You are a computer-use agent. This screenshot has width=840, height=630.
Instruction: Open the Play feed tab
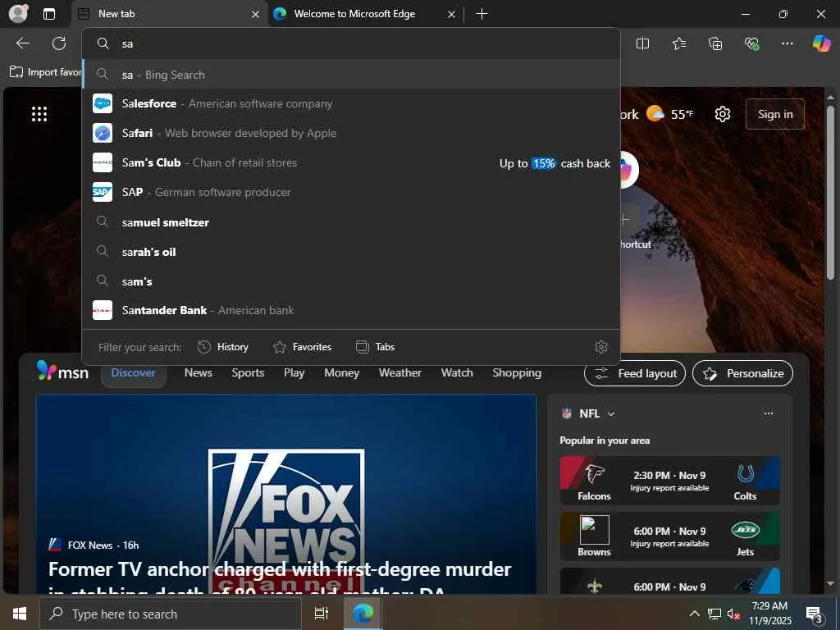coord(294,373)
